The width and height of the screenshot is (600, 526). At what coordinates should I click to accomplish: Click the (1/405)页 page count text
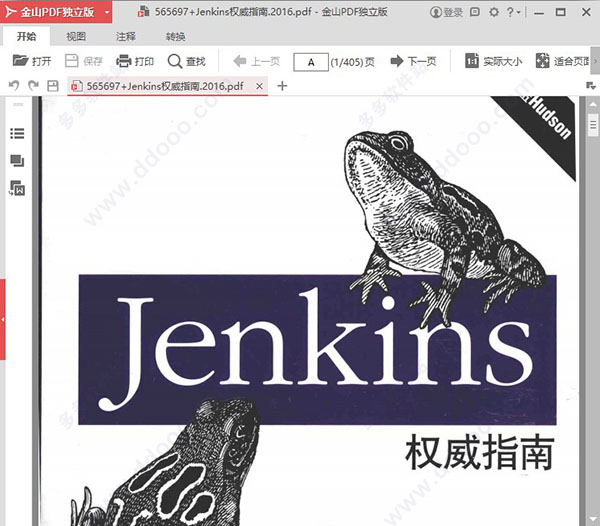click(352, 62)
